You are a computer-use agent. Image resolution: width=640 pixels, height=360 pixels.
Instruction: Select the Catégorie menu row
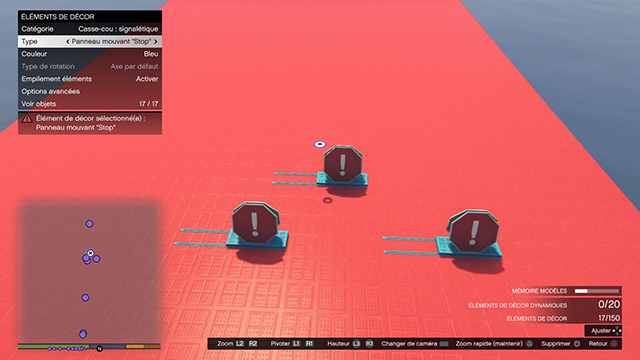[90, 29]
